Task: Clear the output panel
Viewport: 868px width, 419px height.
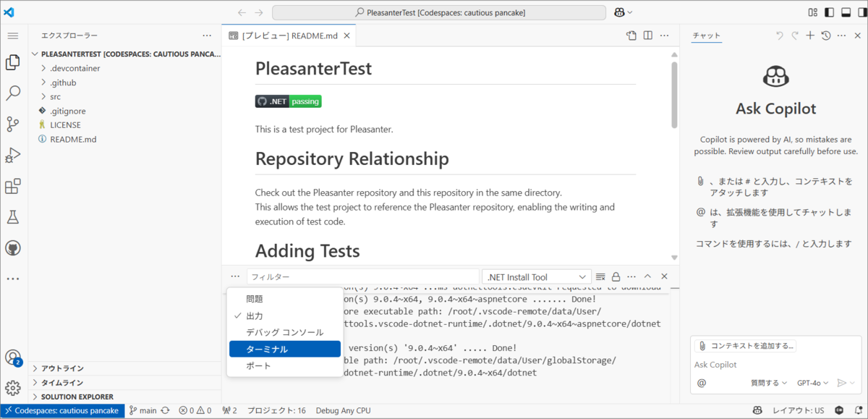Action: (600, 276)
